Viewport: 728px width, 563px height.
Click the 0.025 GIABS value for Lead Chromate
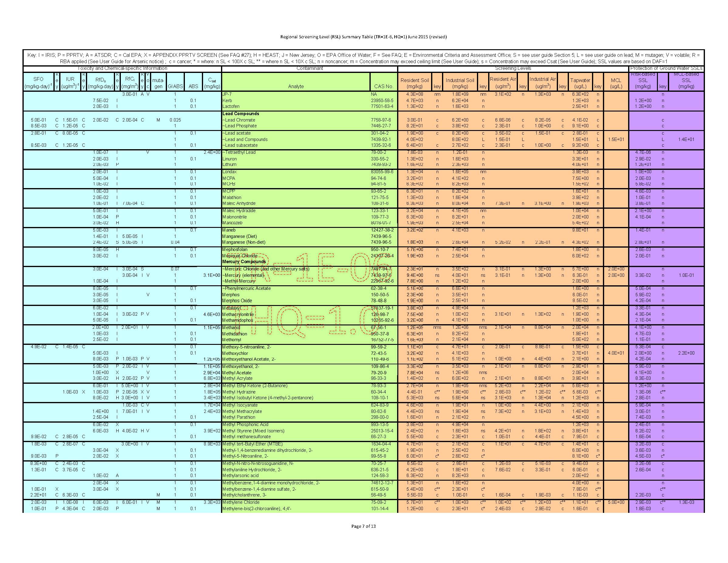coord(175,120)
